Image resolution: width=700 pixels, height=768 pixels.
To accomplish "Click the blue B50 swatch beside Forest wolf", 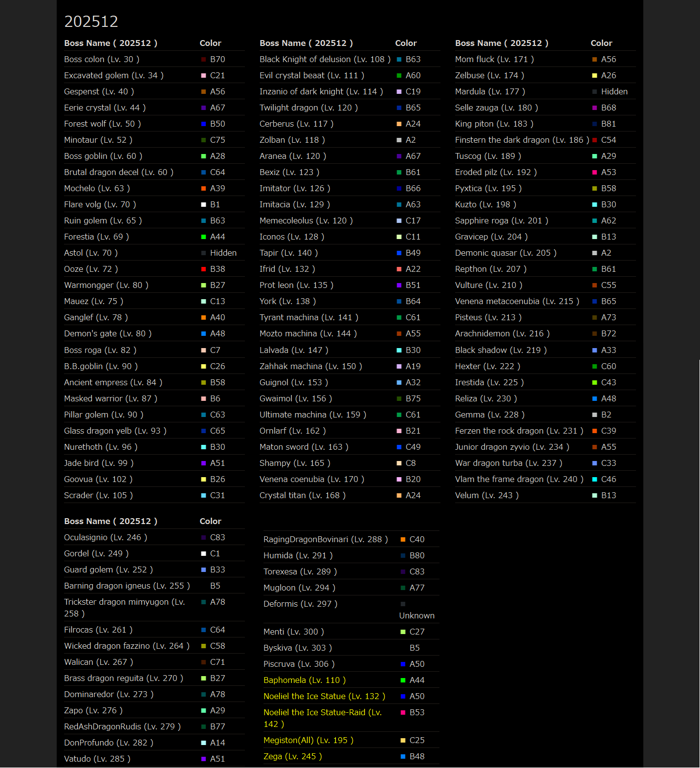I will coord(203,124).
